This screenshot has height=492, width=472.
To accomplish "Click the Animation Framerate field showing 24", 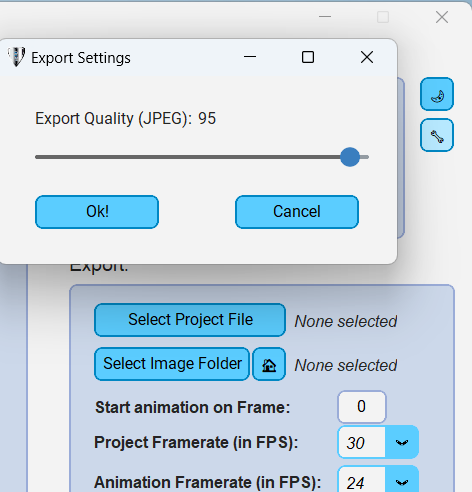I will pos(362,480).
